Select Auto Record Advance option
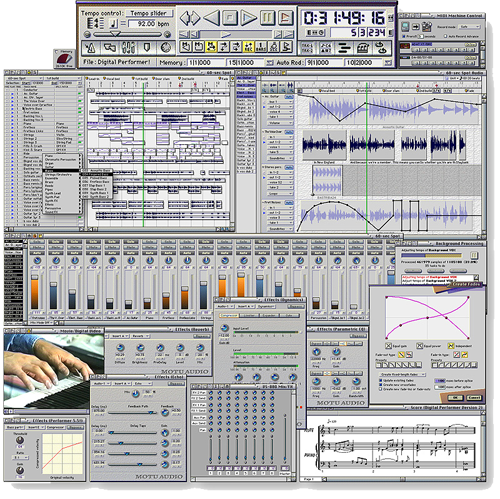Screen dimensions: 500x499 445,36
